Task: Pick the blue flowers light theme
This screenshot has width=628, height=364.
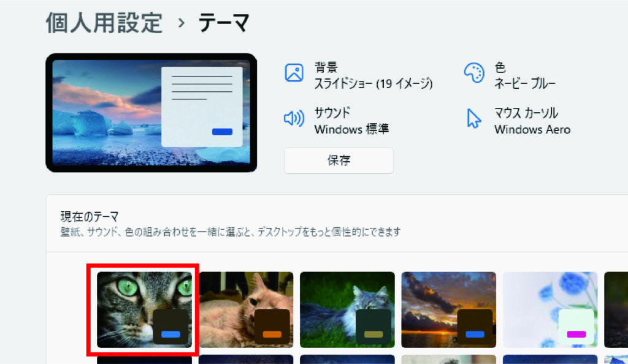Action: point(549,309)
